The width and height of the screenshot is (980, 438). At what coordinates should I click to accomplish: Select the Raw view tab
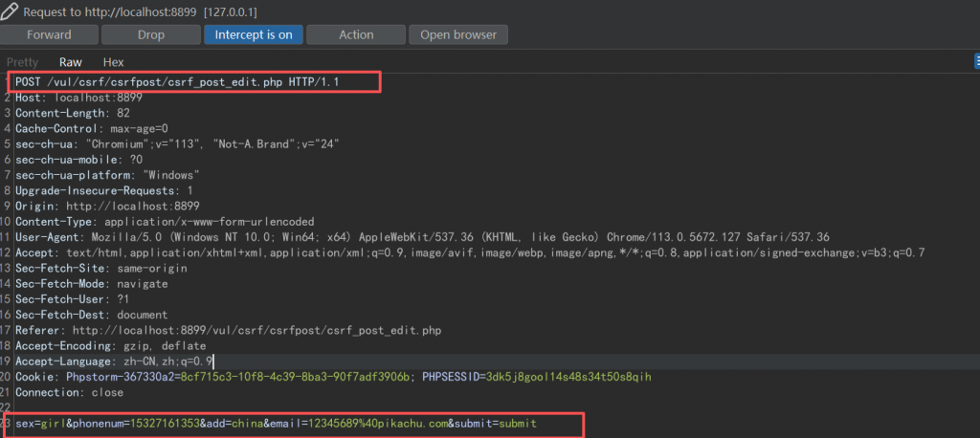(71, 62)
